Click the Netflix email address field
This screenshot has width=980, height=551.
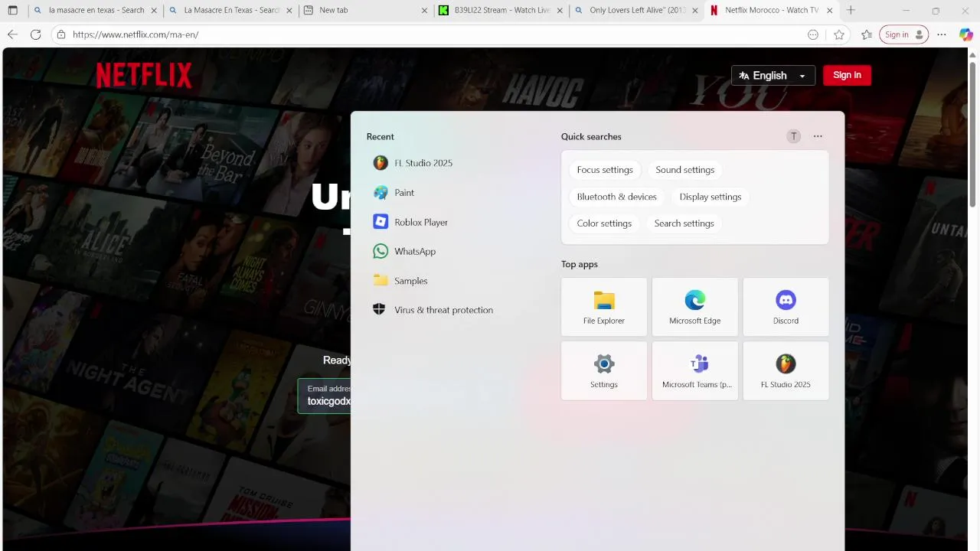click(325, 396)
